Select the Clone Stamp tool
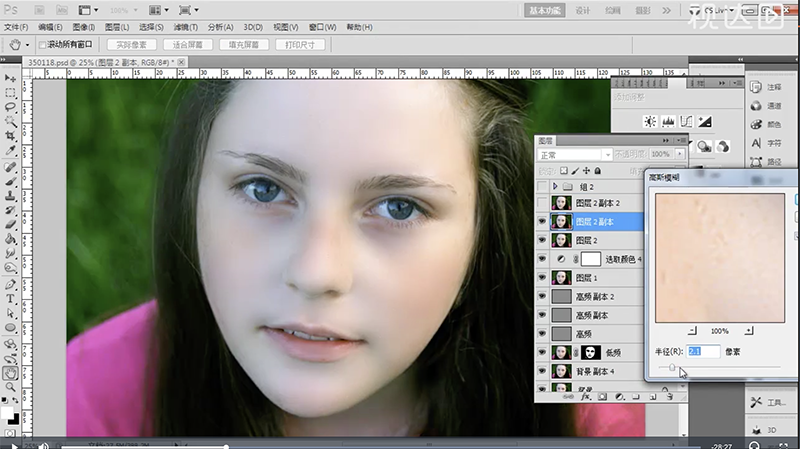Screen dimensions: 800x449 click(10, 196)
